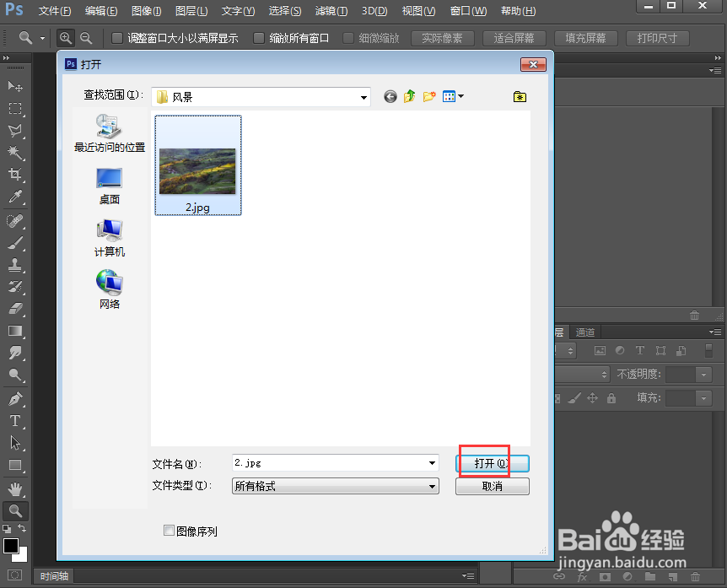Click the Fill Screen button
This screenshot has width=727, height=588.
pos(585,38)
